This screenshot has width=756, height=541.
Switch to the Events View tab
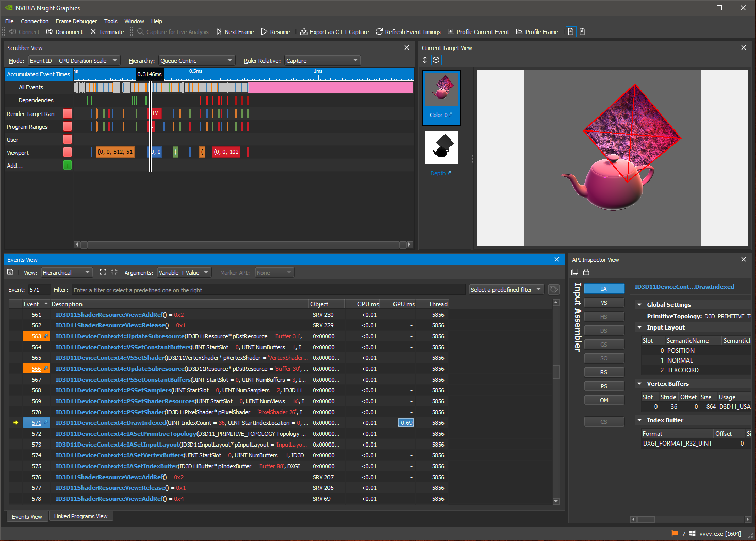pos(27,516)
